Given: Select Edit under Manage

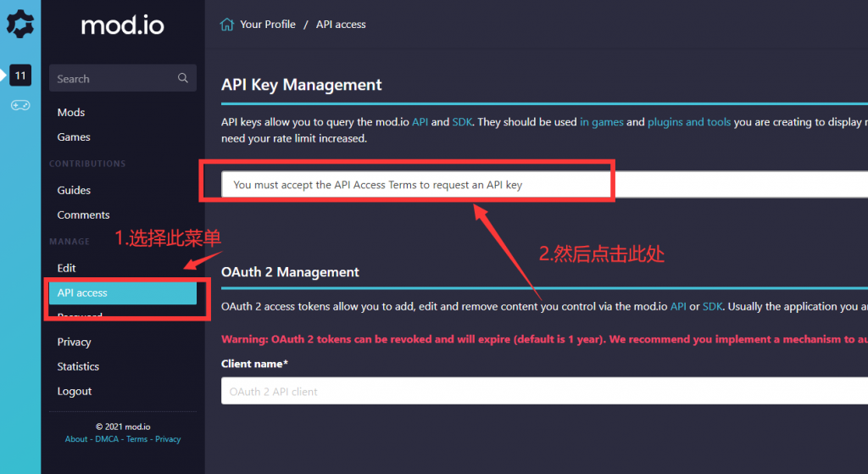Looking at the screenshot, I should pos(66,268).
